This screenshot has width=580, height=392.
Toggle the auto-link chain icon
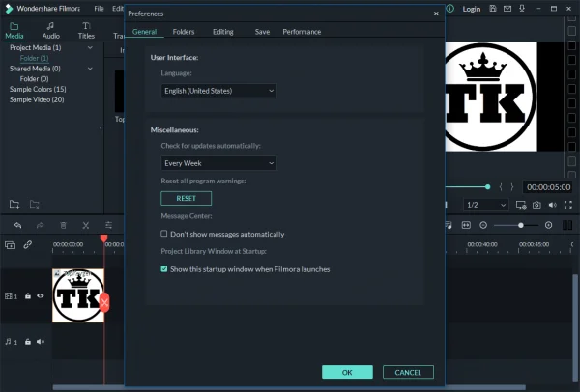28,244
